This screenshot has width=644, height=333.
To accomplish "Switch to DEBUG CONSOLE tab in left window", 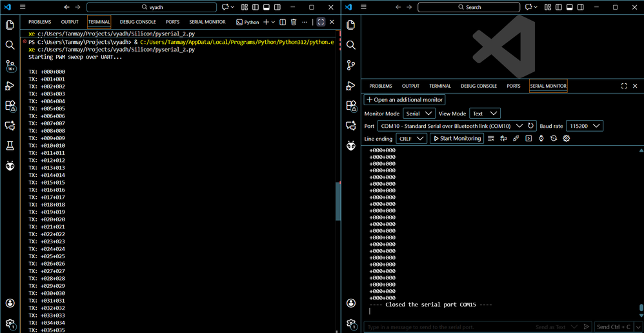I will click(x=137, y=22).
